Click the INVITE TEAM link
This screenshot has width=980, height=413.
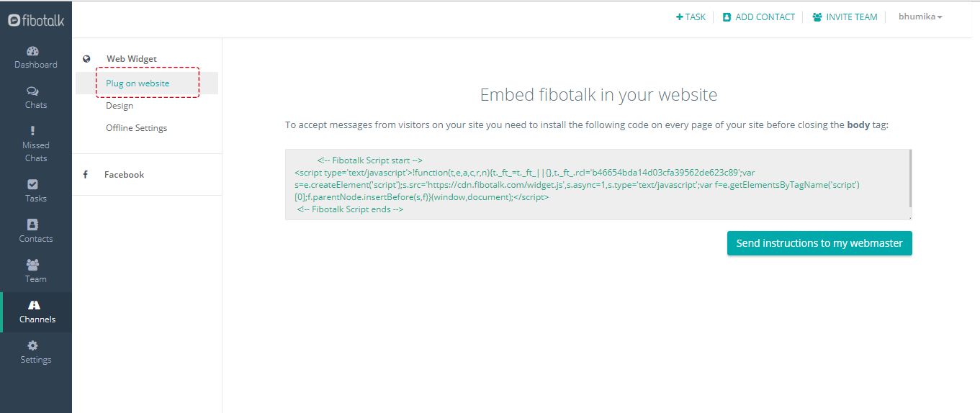pyautogui.click(x=845, y=17)
